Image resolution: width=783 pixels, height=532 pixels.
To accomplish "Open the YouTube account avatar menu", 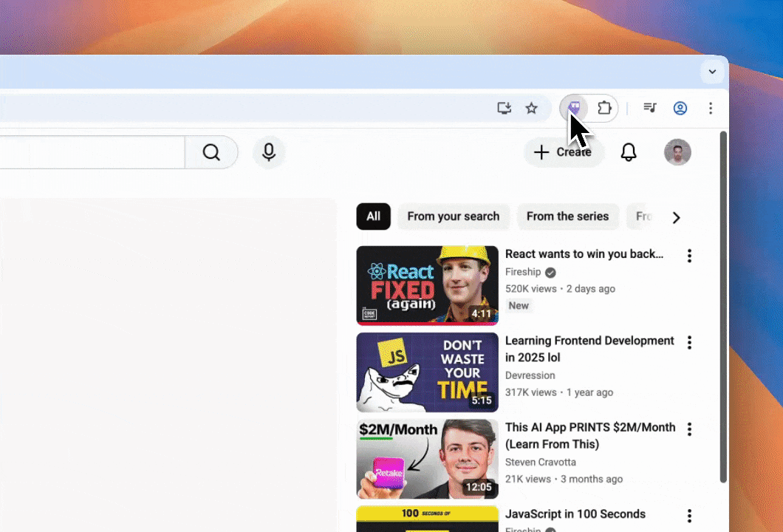I will point(677,152).
